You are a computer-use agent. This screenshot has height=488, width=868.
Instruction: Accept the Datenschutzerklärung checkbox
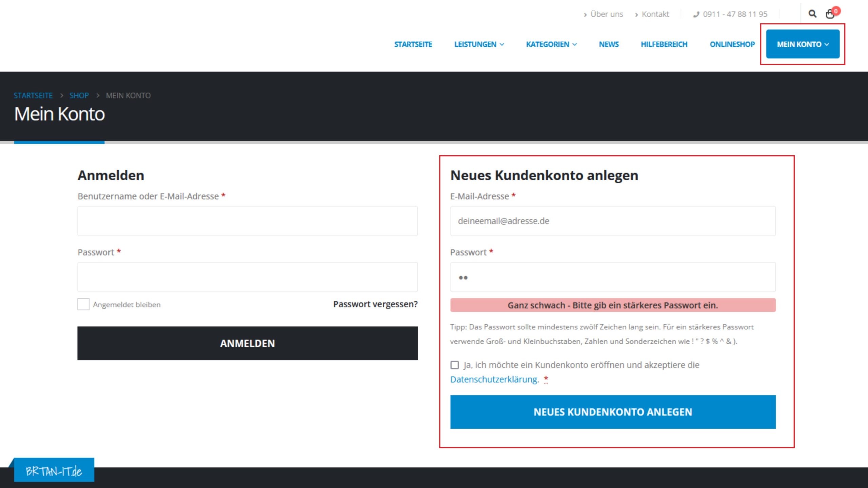[x=455, y=365]
